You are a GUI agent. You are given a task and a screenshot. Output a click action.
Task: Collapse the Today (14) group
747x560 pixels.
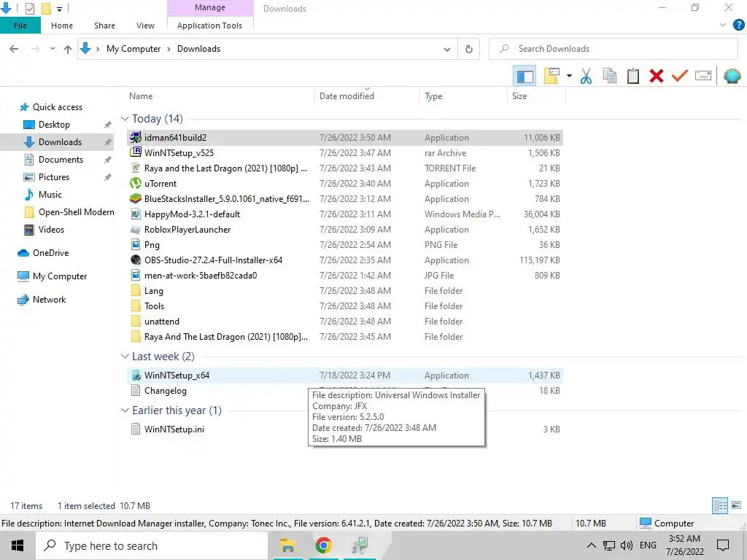(x=125, y=119)
